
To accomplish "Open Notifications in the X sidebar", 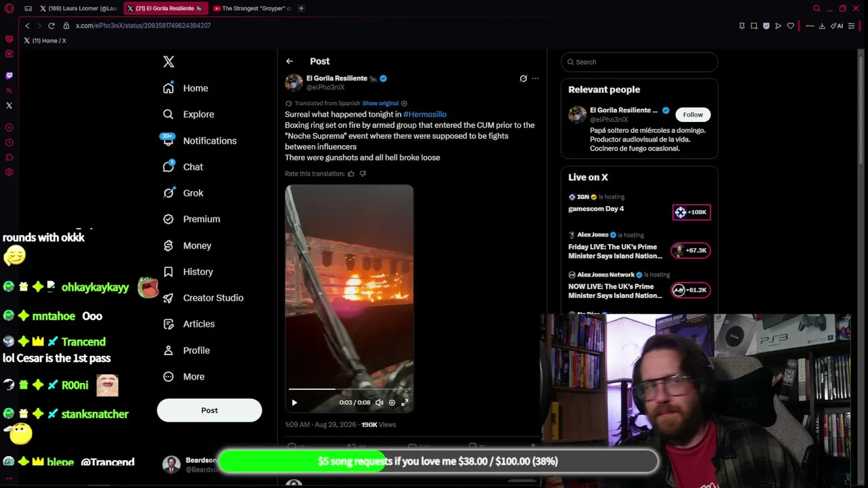I will click(199, 140).
